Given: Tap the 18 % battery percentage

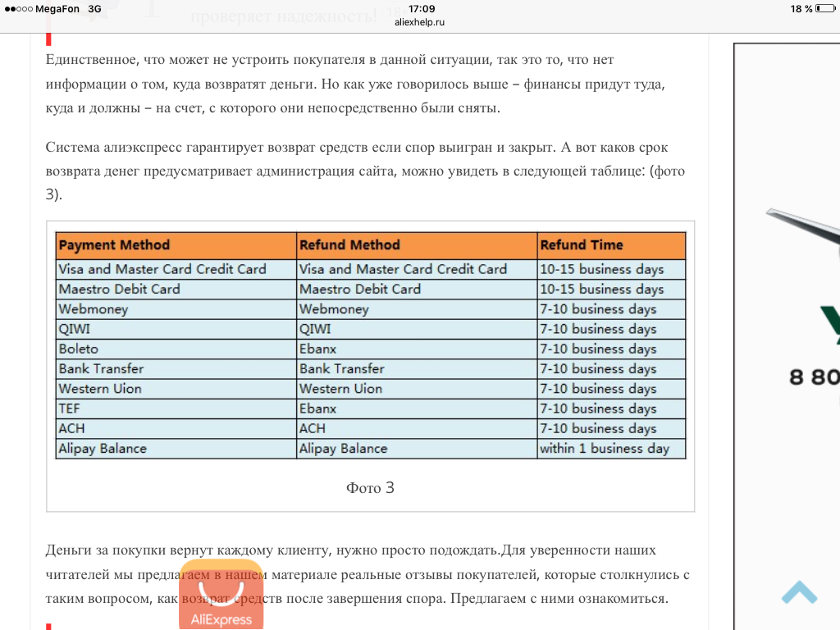Looking at the screenshot, I should pos(801,9).
